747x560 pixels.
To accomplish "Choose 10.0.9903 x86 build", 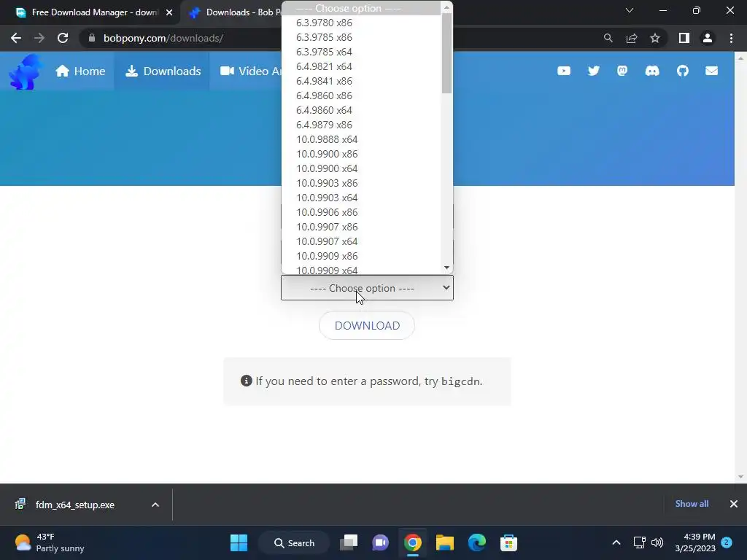I will tap(361, 183).
